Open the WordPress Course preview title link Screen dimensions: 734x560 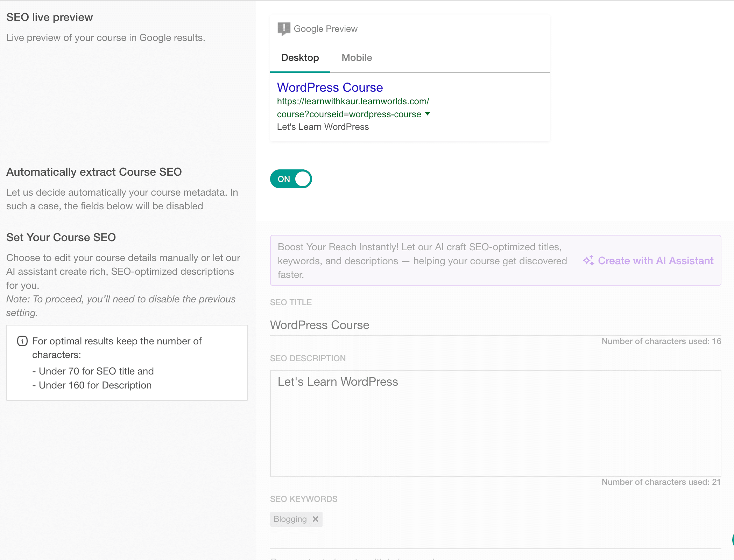click(x=330, y=87)
